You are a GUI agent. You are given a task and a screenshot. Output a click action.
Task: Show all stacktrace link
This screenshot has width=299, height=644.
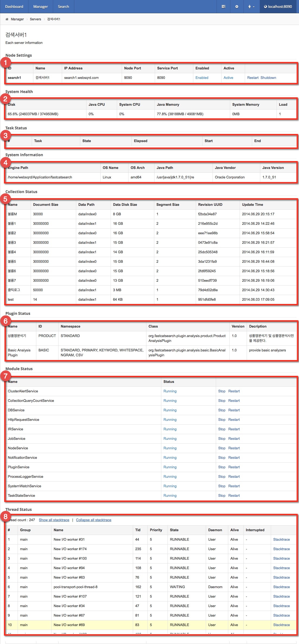(x=54, y=520)
